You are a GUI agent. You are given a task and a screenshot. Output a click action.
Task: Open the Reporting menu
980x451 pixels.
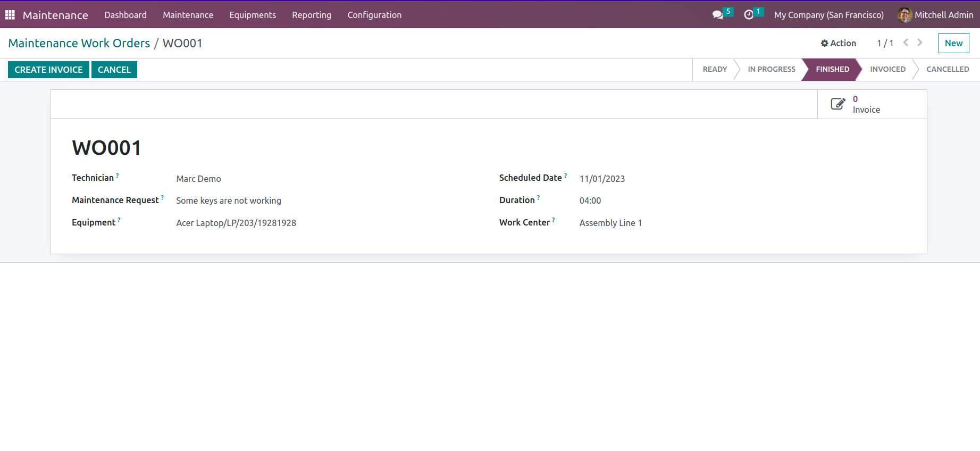click(312, 15)
